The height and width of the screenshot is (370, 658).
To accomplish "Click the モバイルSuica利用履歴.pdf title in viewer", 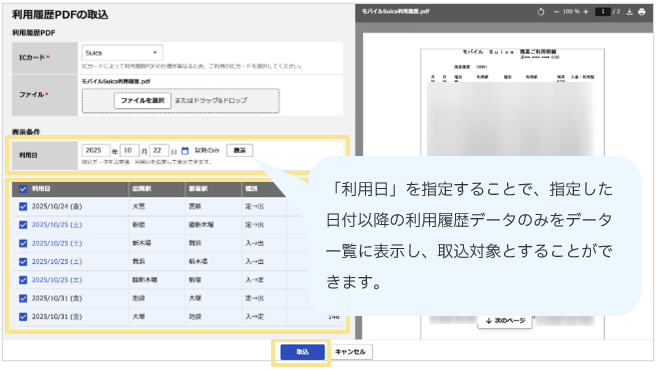I will [396, 11].
